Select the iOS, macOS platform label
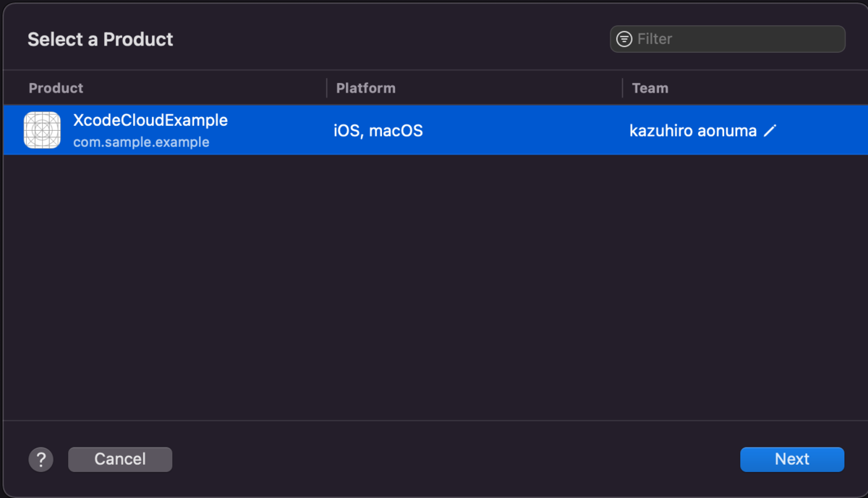Viewport: 868px width, 498px height. pyautogui.click(x=378, y=131)
